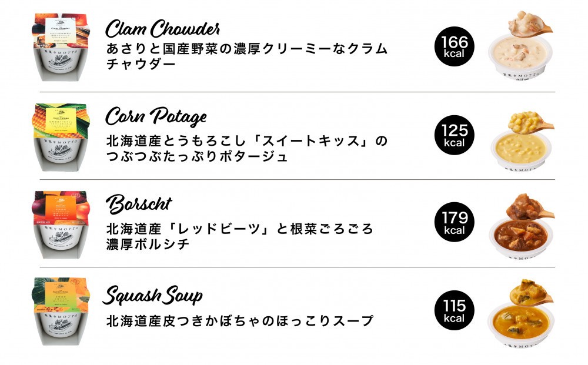Select the Corn Potage package image

point(61,137)
